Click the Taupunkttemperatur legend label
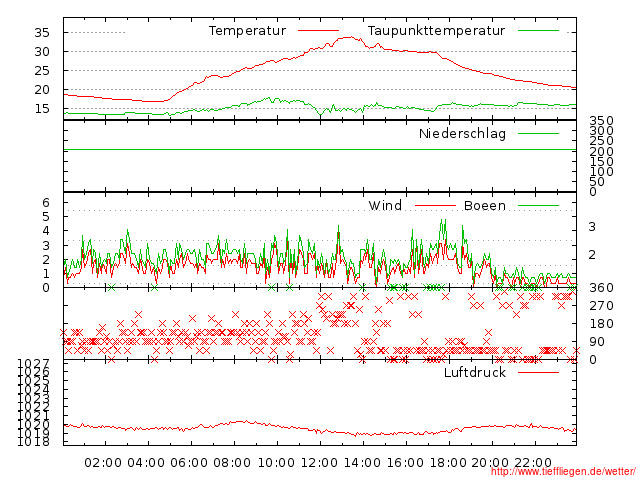The image size is (640, 480). (x=436, y=31)
